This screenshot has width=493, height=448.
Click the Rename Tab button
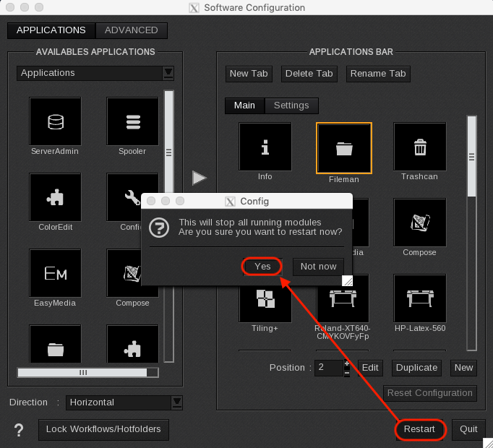(x=378, y=74)
